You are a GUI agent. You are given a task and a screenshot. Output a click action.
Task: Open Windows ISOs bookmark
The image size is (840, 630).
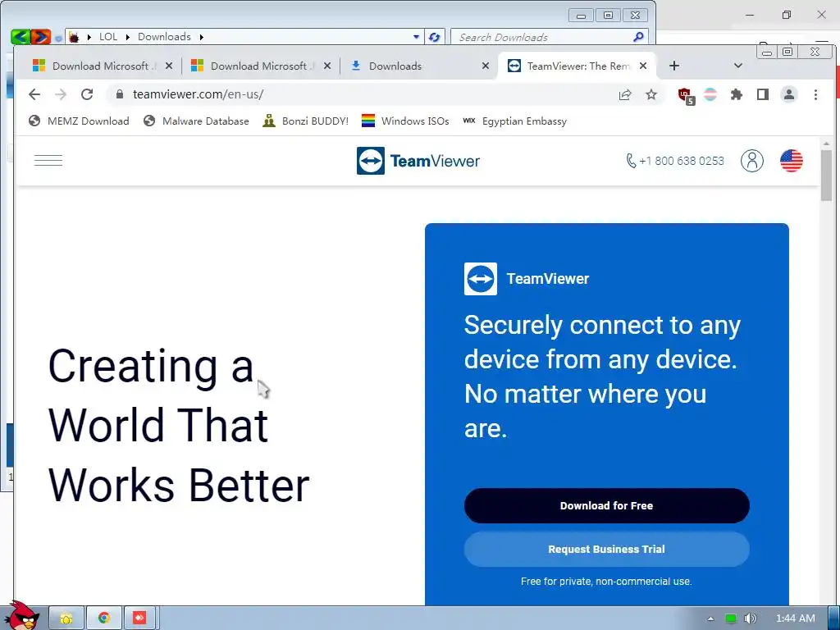(405, 121)
